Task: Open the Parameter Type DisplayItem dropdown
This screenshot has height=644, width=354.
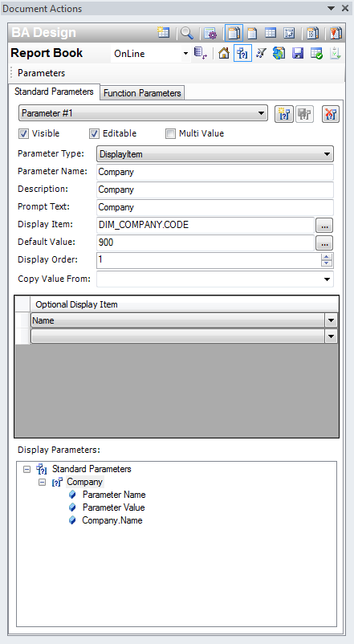Action: [x=215, y=154]
